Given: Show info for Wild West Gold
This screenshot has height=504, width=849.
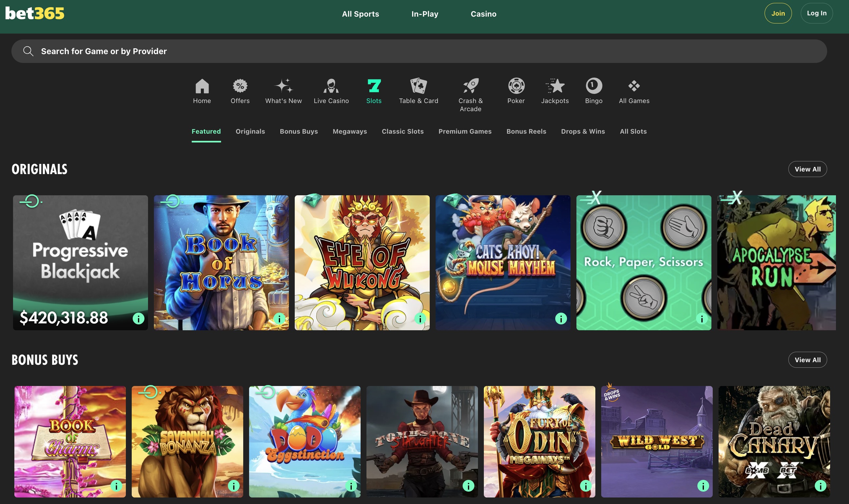Looking at the screenshot, I should click(x=703, y=486).
